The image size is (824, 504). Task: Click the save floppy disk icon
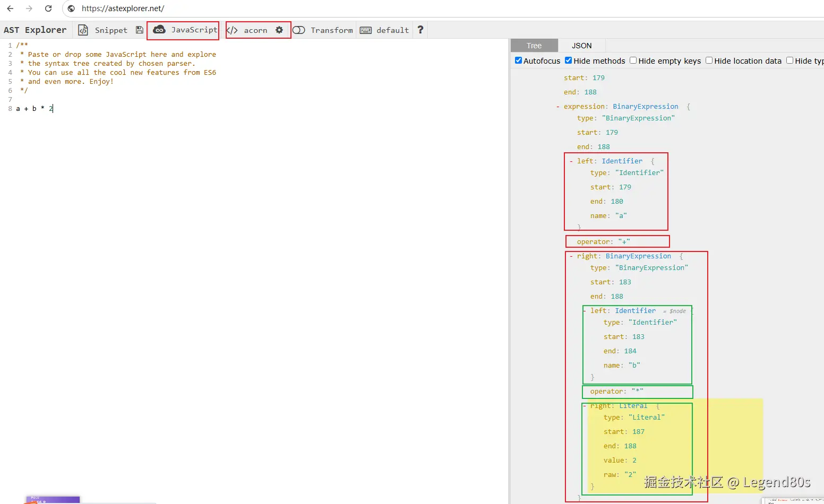(x=140, y=30)
